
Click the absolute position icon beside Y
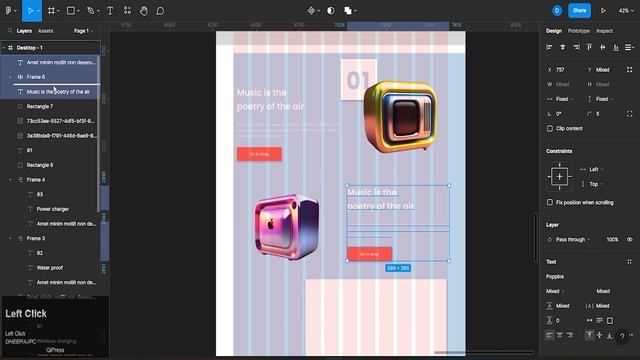point(629,70)
